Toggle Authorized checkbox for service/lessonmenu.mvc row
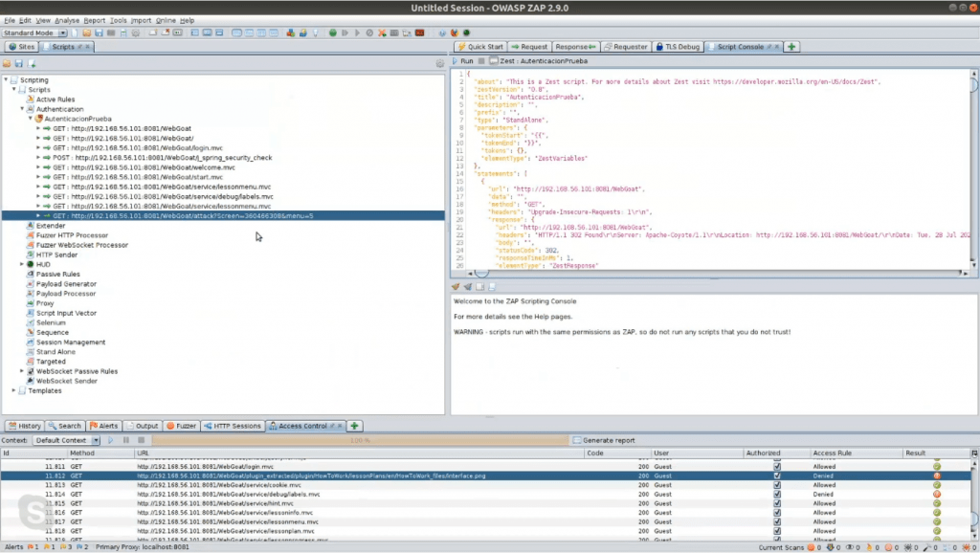Image resolution: width=980 pixels, height=553 pixels. (777, 521)
